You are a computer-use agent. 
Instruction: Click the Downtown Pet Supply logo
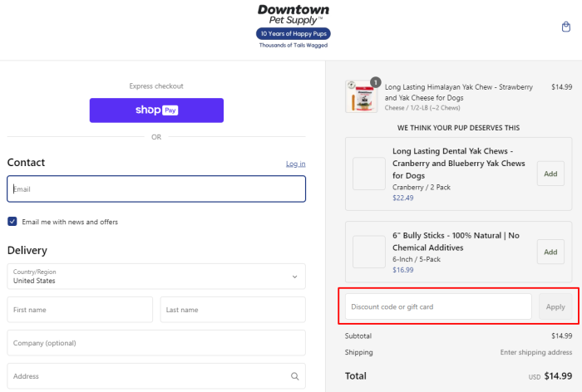tap(293, 27)
